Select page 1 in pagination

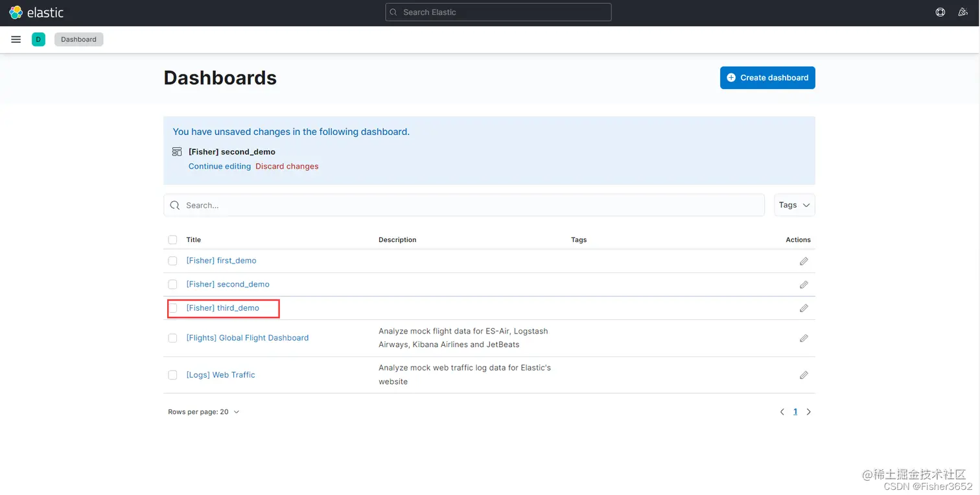(x=795, y=412)
